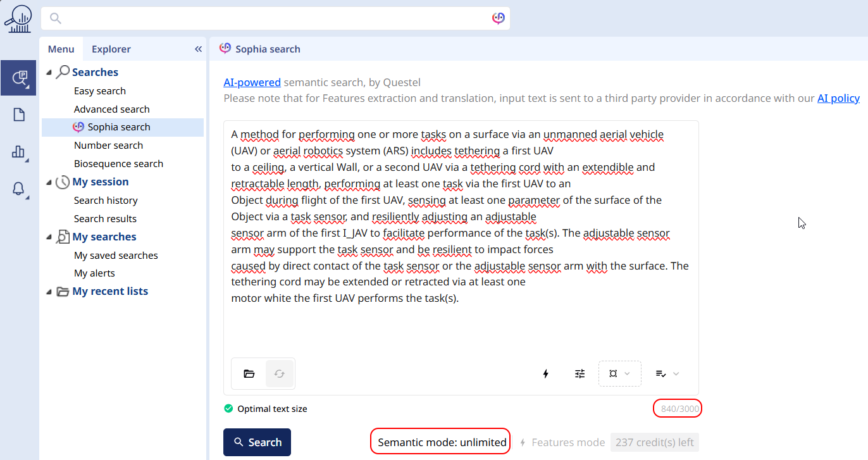Collapse the My session tree section
The width and height of the screenshot is (868, 460).
tap(49, 182)
